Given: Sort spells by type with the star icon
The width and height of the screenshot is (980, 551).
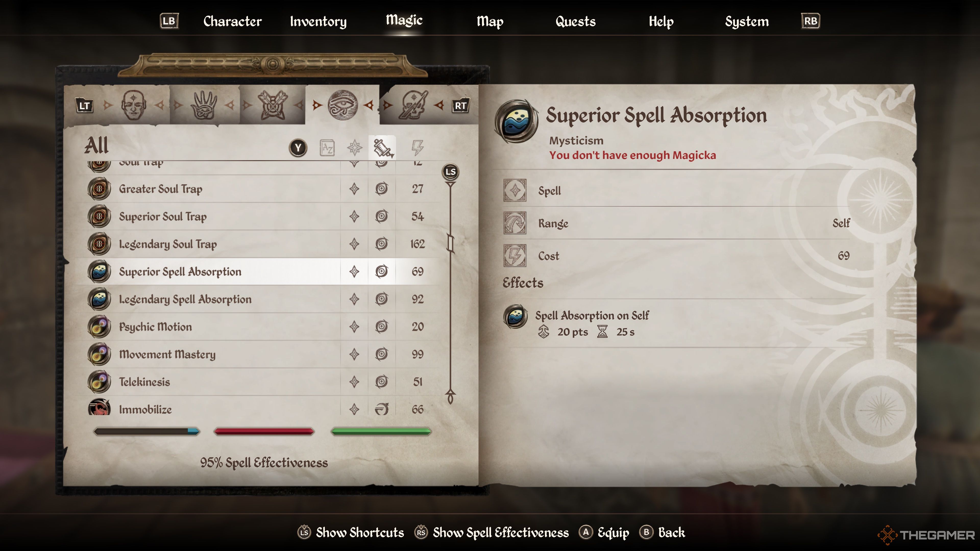Looking at the screenshot, I should click(354, 148).
